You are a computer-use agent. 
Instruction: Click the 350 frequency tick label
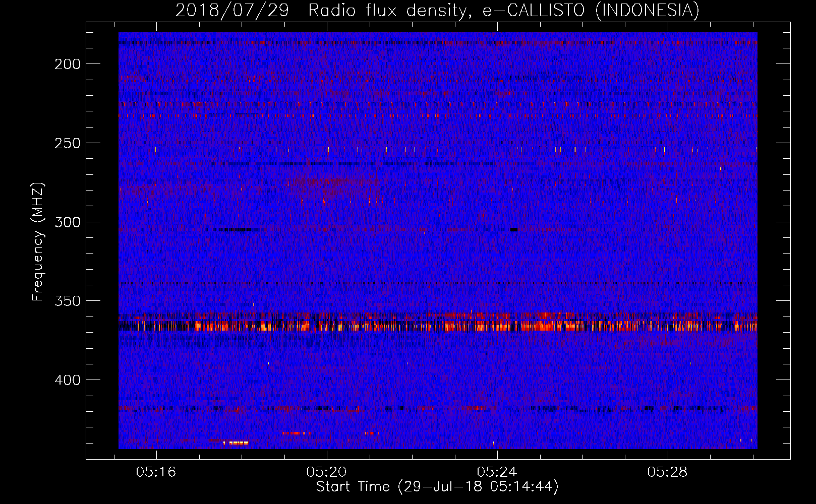tap(67, 301)
